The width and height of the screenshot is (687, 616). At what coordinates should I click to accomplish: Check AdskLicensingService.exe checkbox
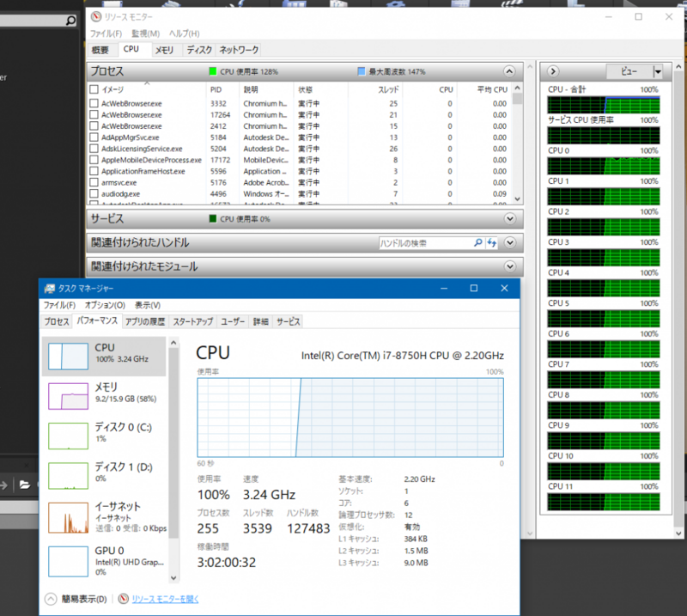tap(94, 149)
